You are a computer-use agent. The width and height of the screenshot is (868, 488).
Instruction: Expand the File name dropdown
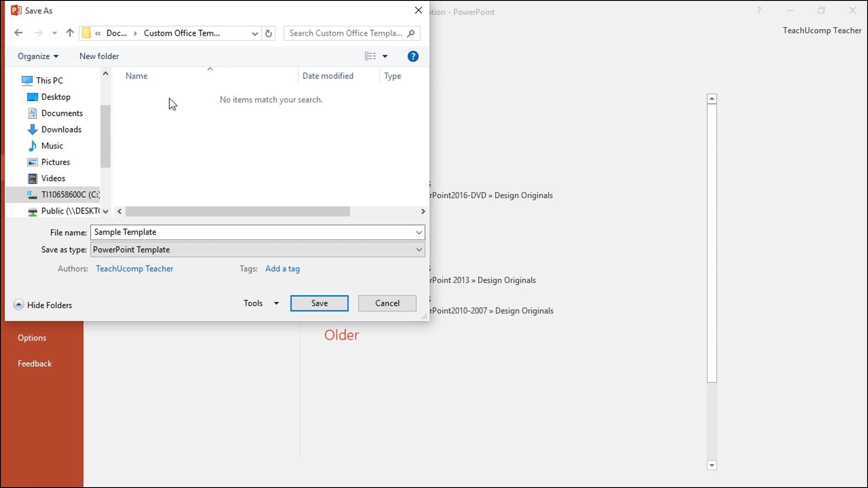[419, 232]
